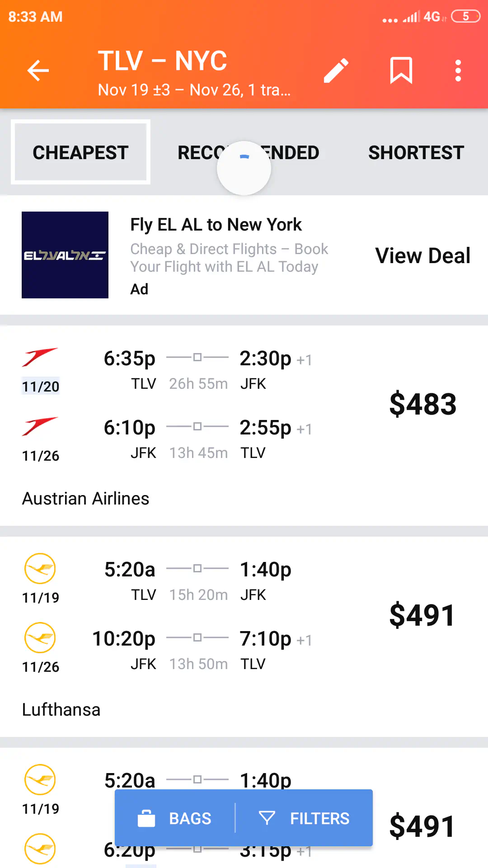
Task: Click View Deal for EL AL ad
Action: click(x=422, y=255)
